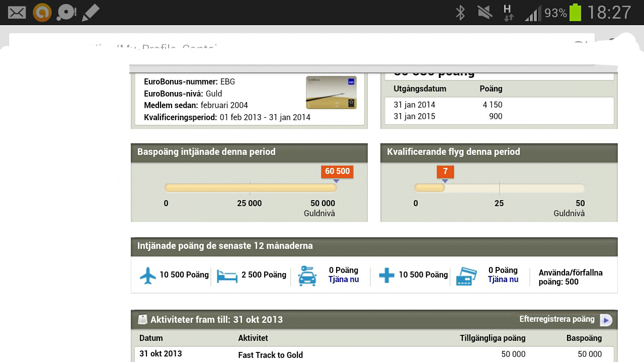The width and height of the screenshot is (644, 362).
Task: Click the 7 qualifying flights marker
Action: (445, 171)
